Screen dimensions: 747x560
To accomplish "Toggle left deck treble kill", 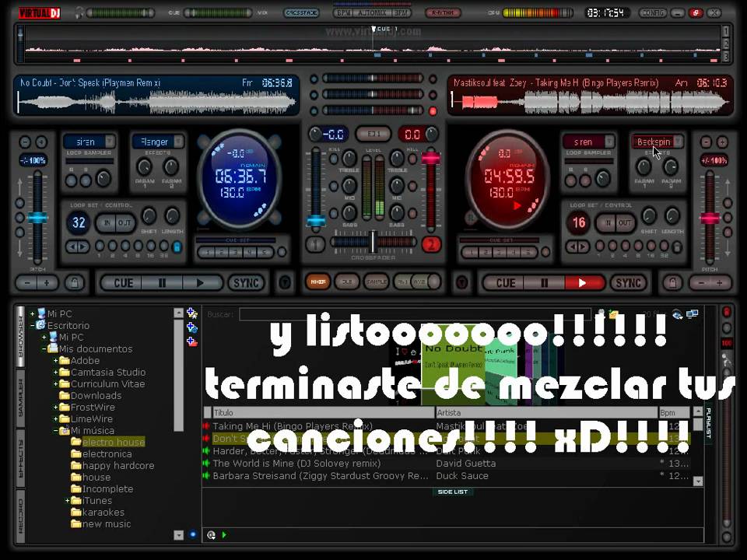I will pos(334,160).
